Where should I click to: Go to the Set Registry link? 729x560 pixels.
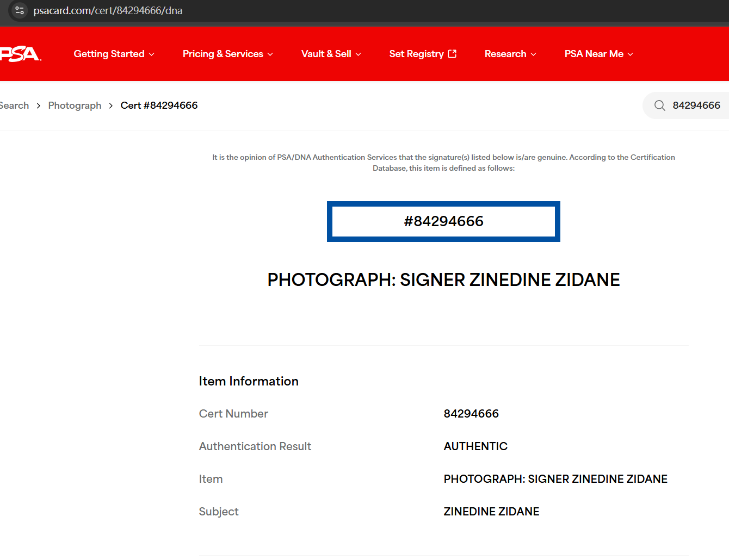416,54
